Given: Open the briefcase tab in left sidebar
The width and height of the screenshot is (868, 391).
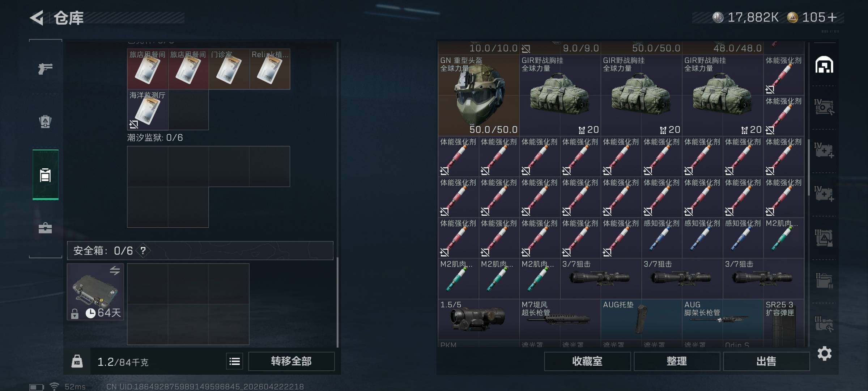Looking at the screenshot, I should (45, 228).
